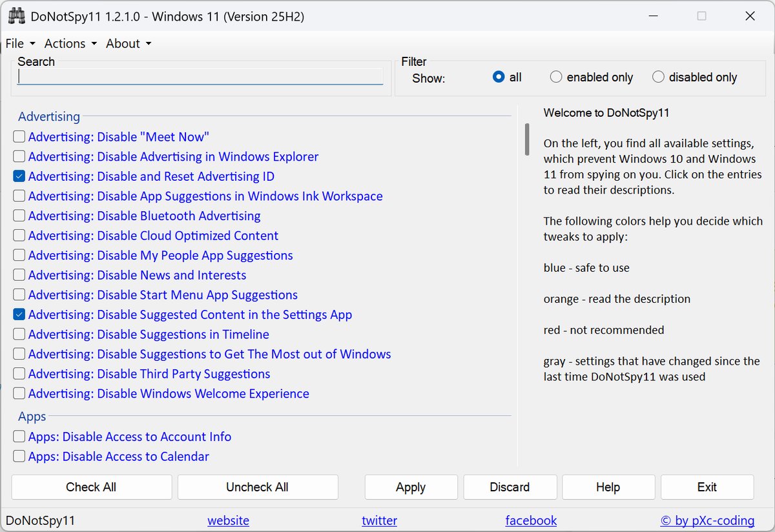Uncheck Disable Suggested Content in Settings App
The height and width of the screenshot is (532, 775).
[x=19, y=315]
